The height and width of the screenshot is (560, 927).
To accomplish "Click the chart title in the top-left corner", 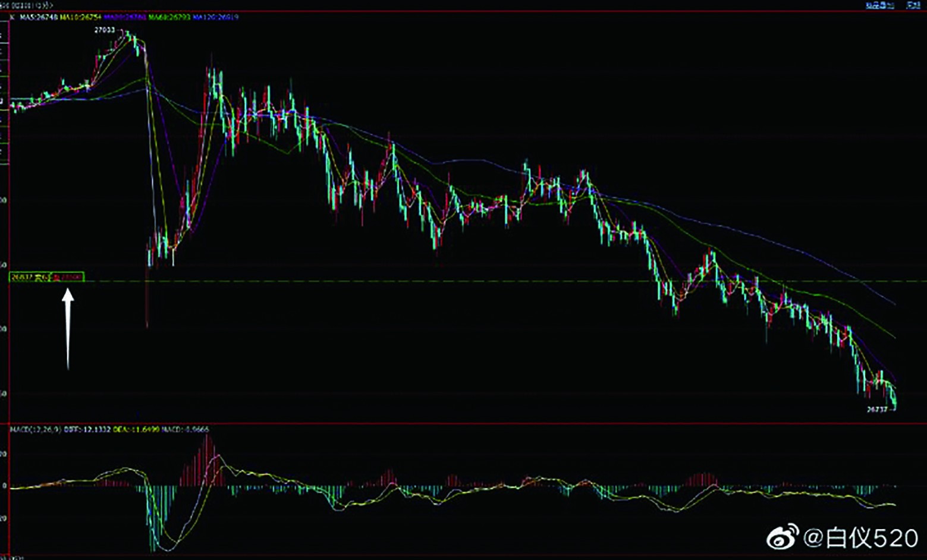I will point(27,5).
